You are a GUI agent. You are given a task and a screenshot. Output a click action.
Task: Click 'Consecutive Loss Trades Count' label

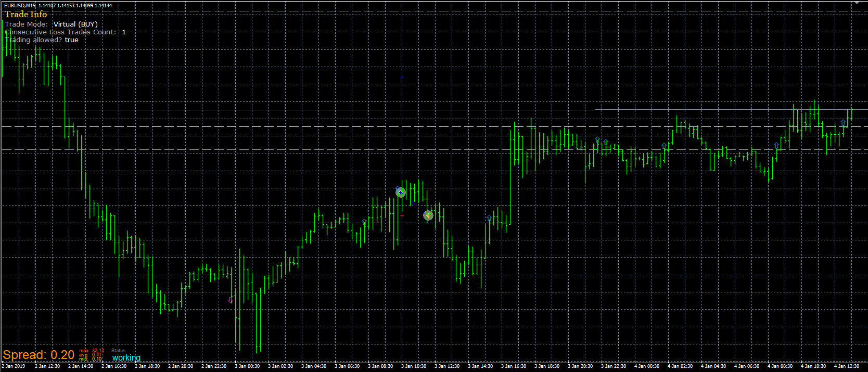click(60, 32)
